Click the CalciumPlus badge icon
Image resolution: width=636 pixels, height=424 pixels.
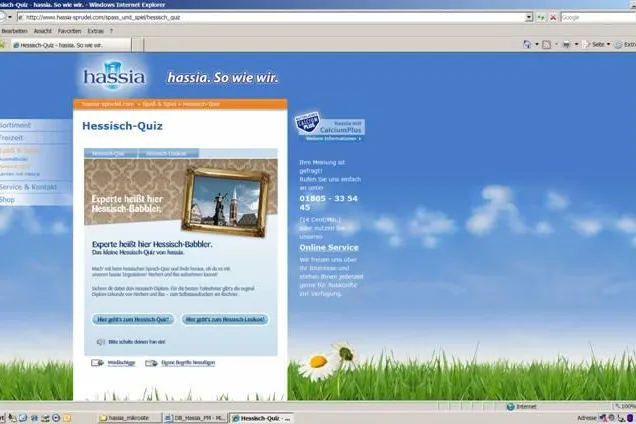click(307, 123)
